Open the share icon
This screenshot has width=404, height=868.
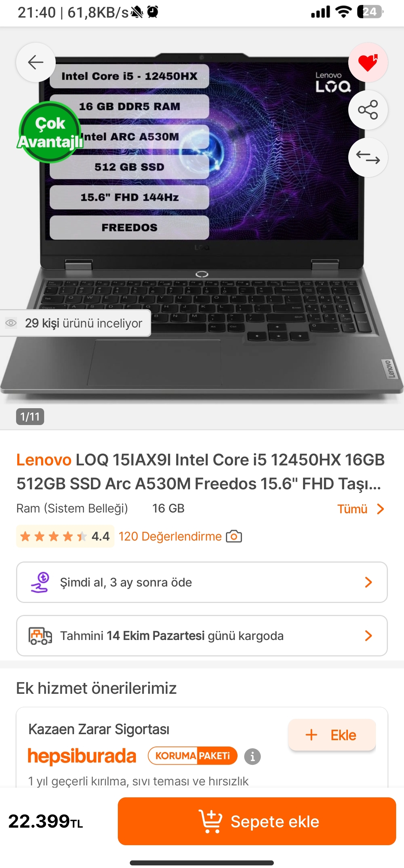(368, 110)
